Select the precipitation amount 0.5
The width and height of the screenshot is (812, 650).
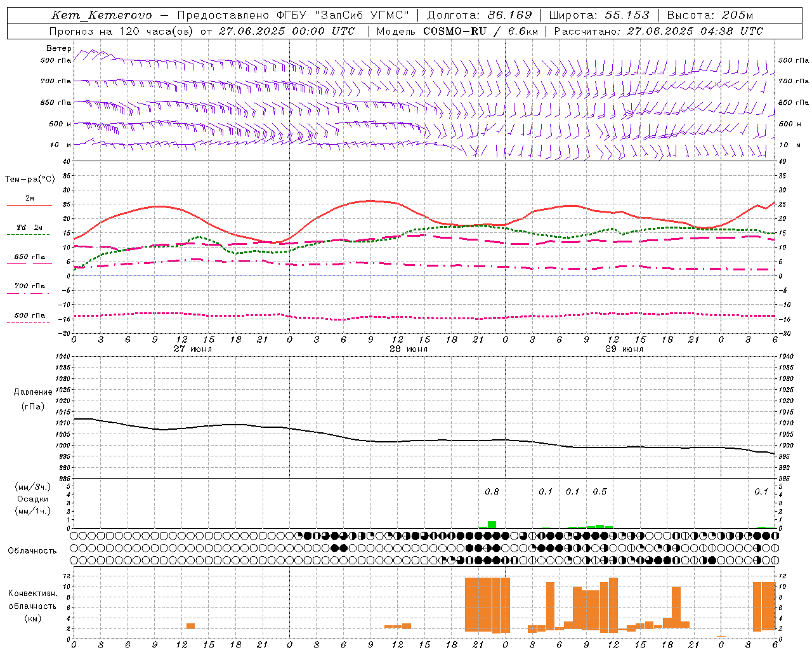[x=599, y=491]
